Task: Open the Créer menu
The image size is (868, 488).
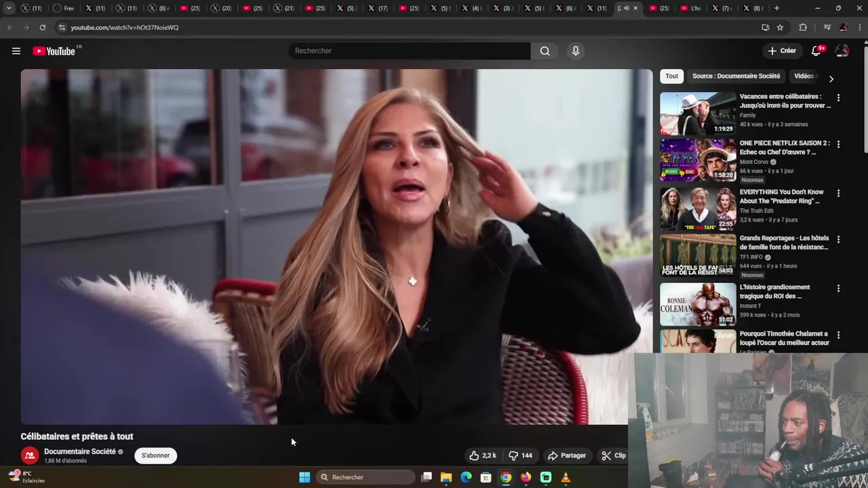Action: pos(782,51)
